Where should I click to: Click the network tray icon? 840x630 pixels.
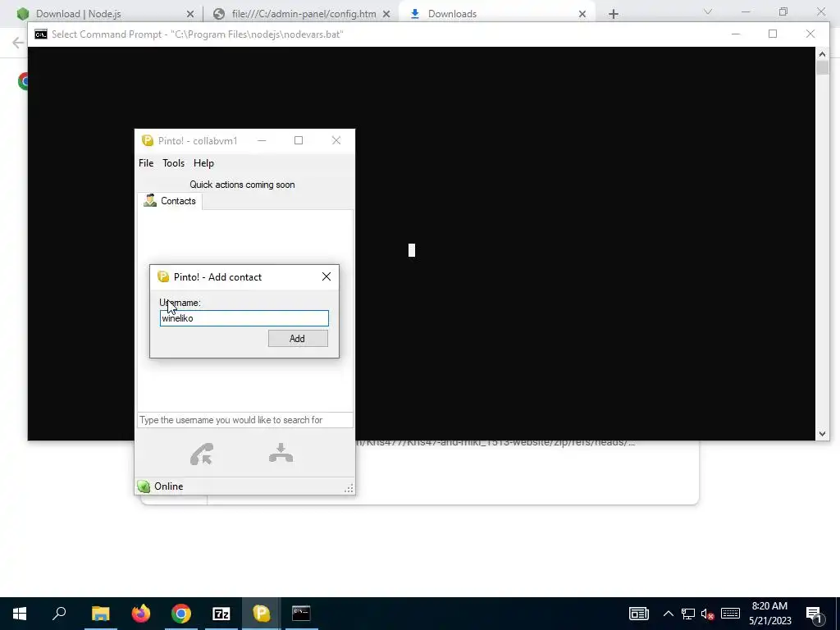click(x=688, y=614)
